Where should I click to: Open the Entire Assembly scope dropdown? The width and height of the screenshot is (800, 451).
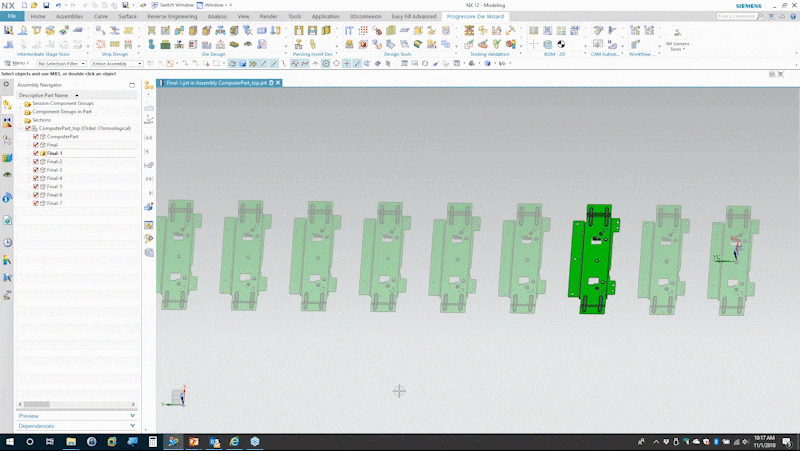point(117,64)
